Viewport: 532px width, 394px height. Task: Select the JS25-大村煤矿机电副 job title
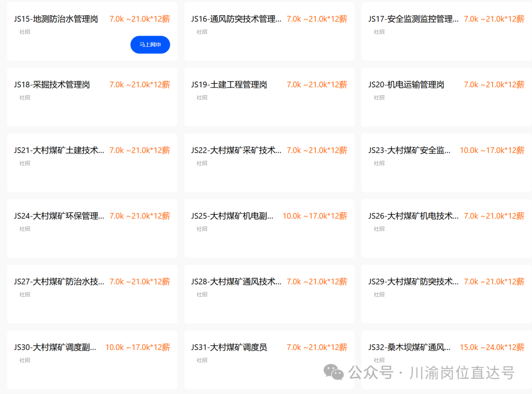(x=232, y=216)
